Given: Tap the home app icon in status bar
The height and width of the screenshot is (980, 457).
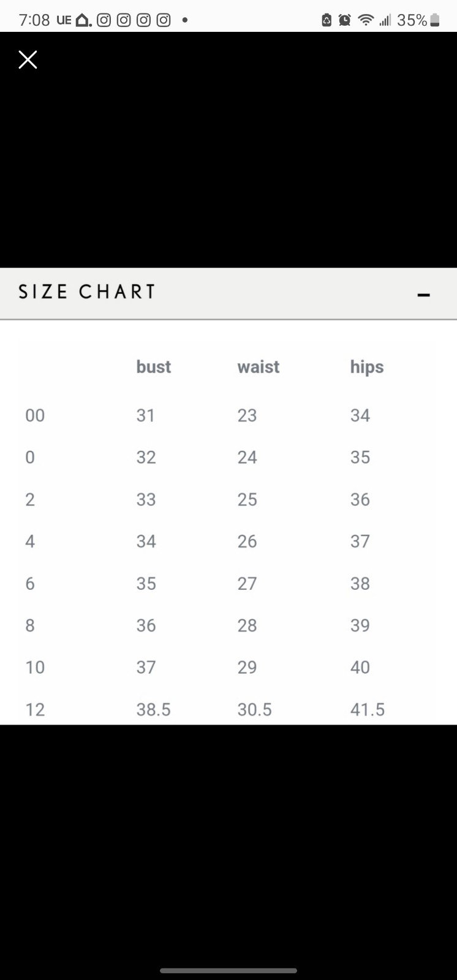Looking at the screenshot, I should (83, 20).
